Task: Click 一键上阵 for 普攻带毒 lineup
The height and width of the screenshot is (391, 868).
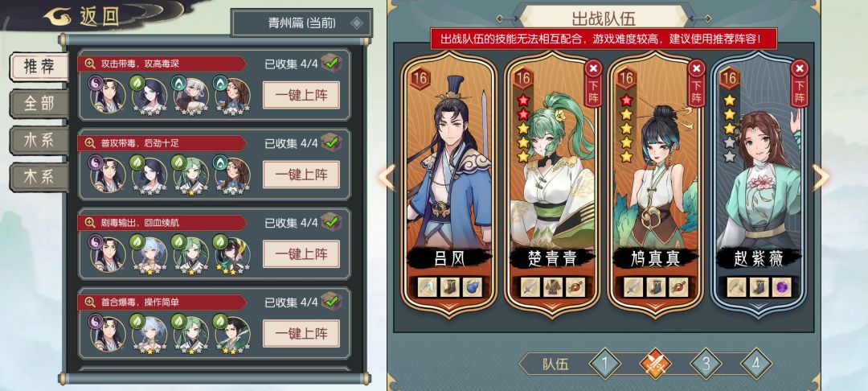Action: point(301,175)
